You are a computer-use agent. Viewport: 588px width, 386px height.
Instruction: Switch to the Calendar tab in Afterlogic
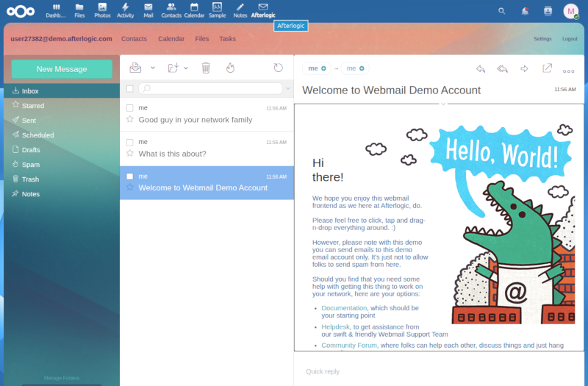pyautogui.click(x=171, y=39)
